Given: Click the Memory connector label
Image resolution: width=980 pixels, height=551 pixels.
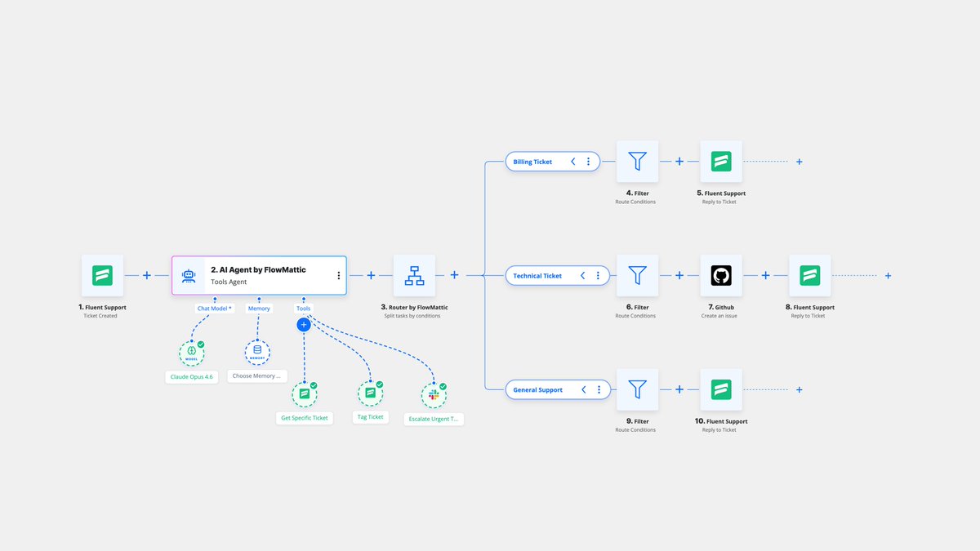Looking at the screenshot, I should (258, 309).
